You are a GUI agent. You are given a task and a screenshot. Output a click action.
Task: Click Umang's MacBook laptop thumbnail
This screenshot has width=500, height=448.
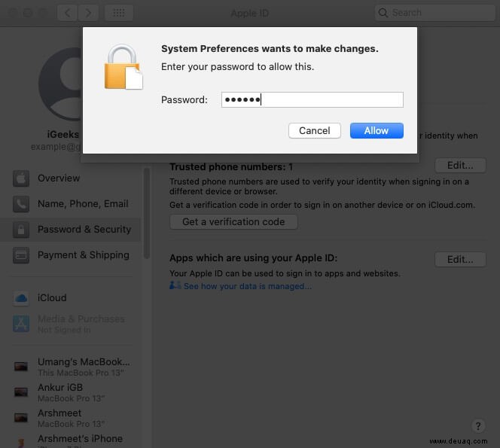pyautogui.click(x=21, y=367)
